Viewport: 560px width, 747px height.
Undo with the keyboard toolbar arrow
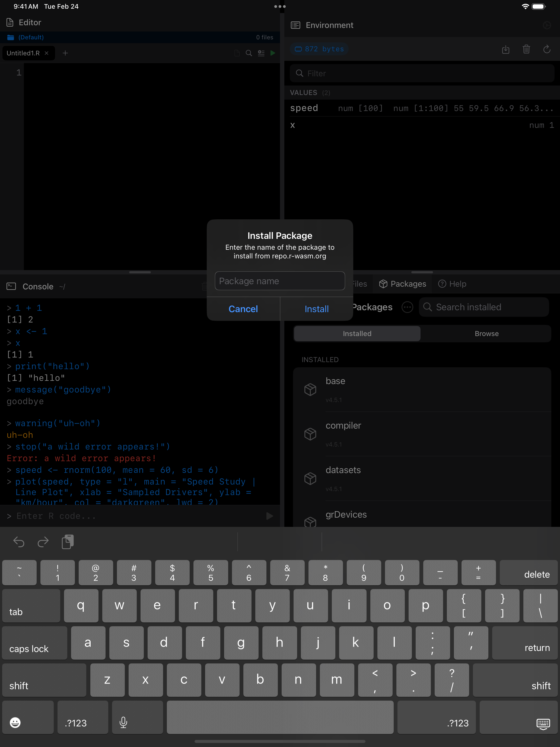pyautogui.click(x=19, y=542)
